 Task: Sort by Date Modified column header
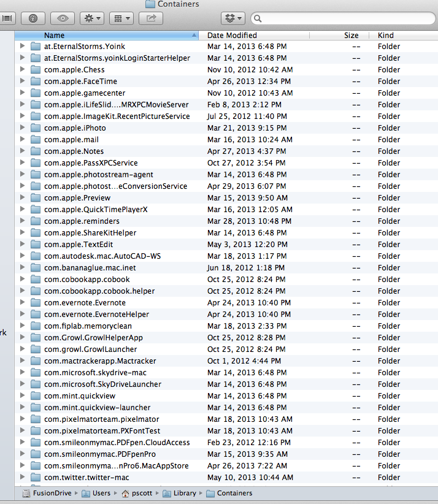pos(254,36)
